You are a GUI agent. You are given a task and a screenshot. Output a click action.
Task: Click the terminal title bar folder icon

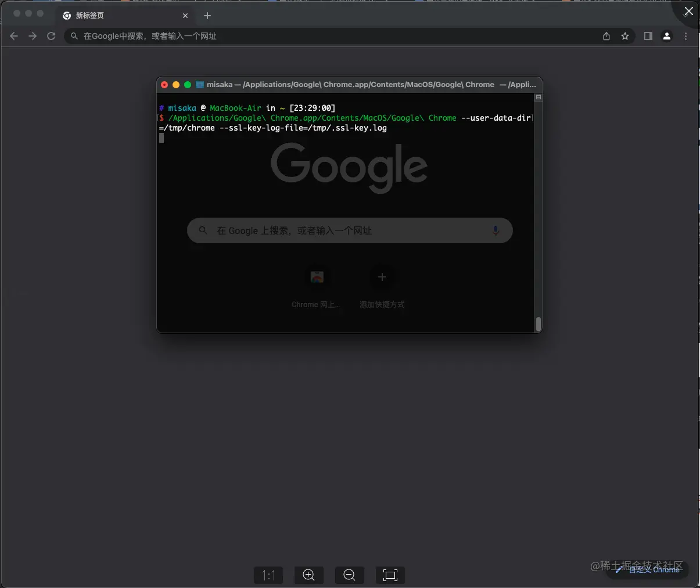[200, 85]
